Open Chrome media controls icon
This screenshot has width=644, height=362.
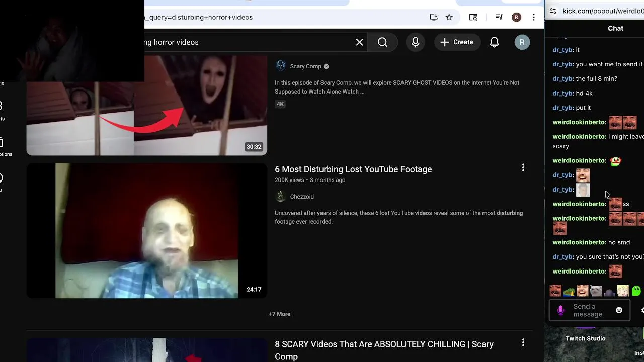point(499,17)
